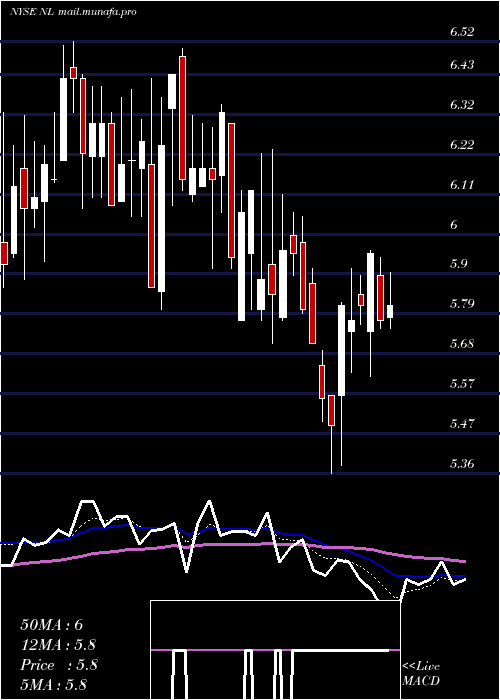Image resolution: width=500 pixels, height=700 pixels.
Task: Click the 6.11 price axis label
Action: pyautogui.click(x=462, y=185)
